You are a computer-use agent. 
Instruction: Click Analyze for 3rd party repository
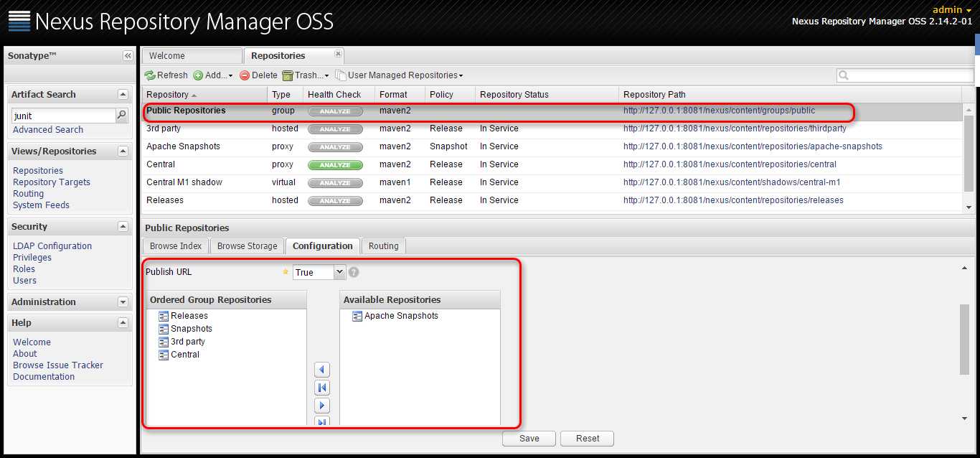pos(335,129)
